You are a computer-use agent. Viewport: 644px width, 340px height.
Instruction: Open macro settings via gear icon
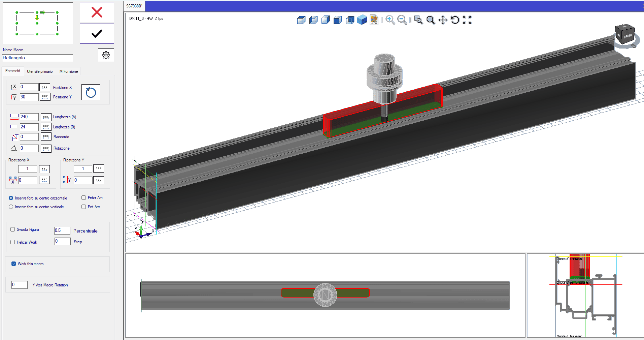pyautogui.click(x=106, y=55)
